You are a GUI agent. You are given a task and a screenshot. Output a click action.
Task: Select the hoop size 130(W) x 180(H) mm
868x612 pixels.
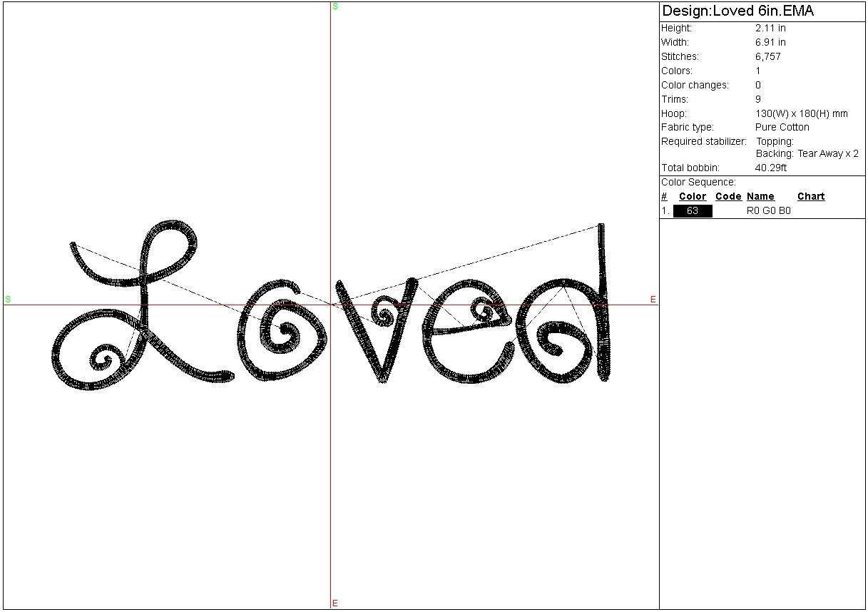click(801, 113)
